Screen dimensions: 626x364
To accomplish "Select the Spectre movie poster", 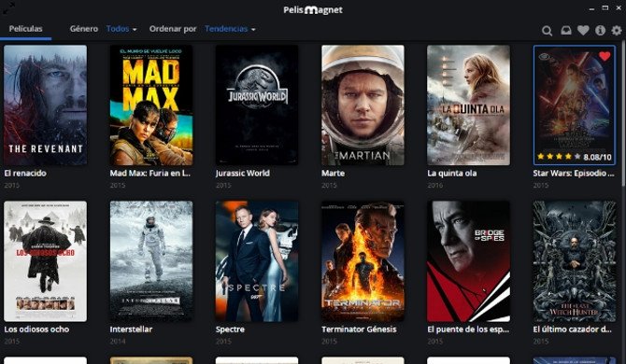I will [257, 261].
